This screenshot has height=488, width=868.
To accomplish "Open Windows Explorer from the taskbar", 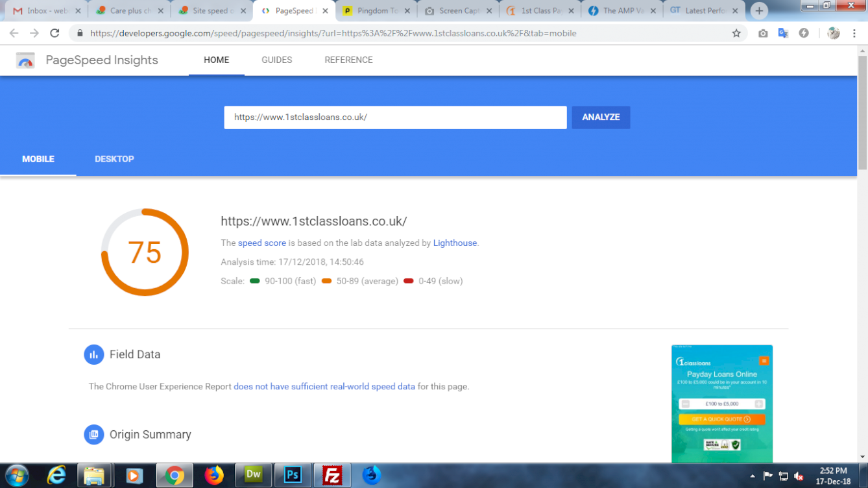I will click(x=95, y=476).
